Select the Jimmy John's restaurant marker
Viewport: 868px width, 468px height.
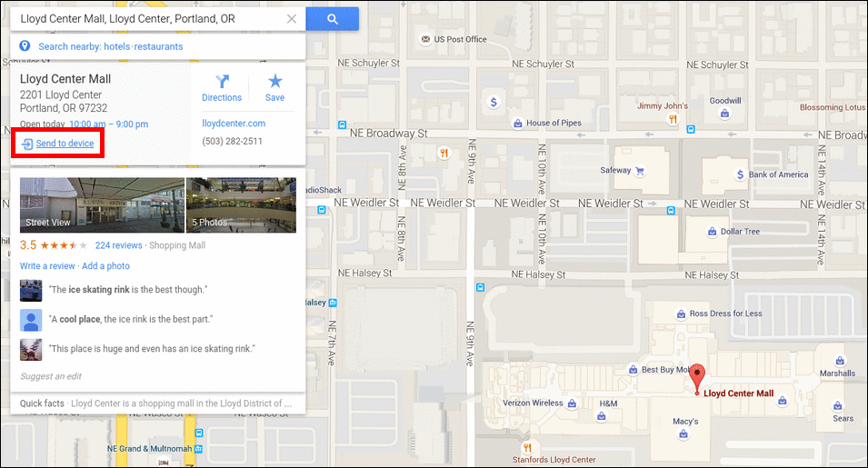pyautogui.click(x=673, y=118)
